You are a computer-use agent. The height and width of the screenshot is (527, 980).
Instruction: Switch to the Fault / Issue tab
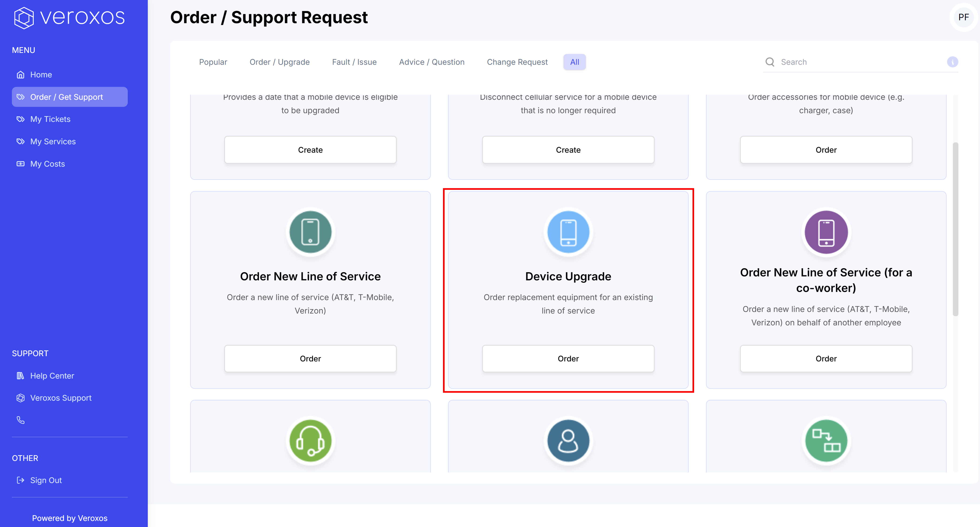354,62
